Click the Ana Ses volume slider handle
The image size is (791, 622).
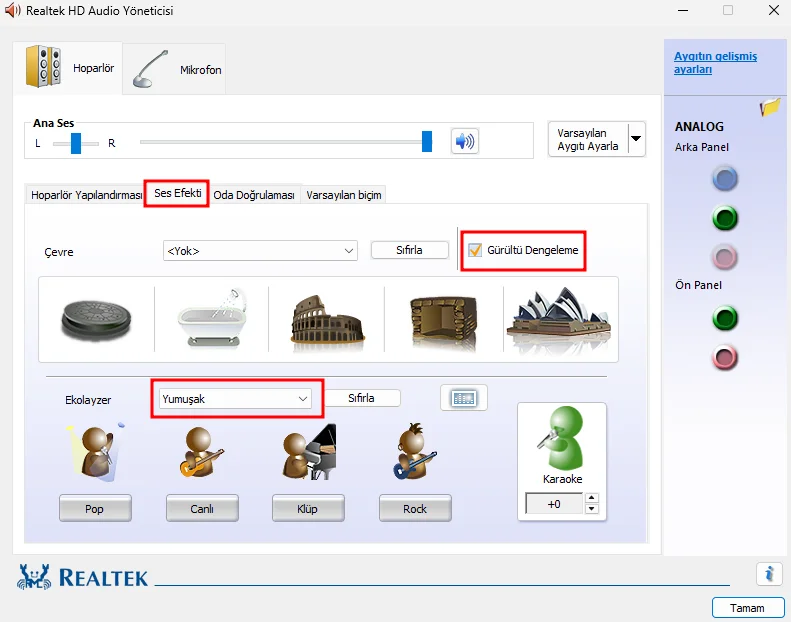(x=427, y=141)
